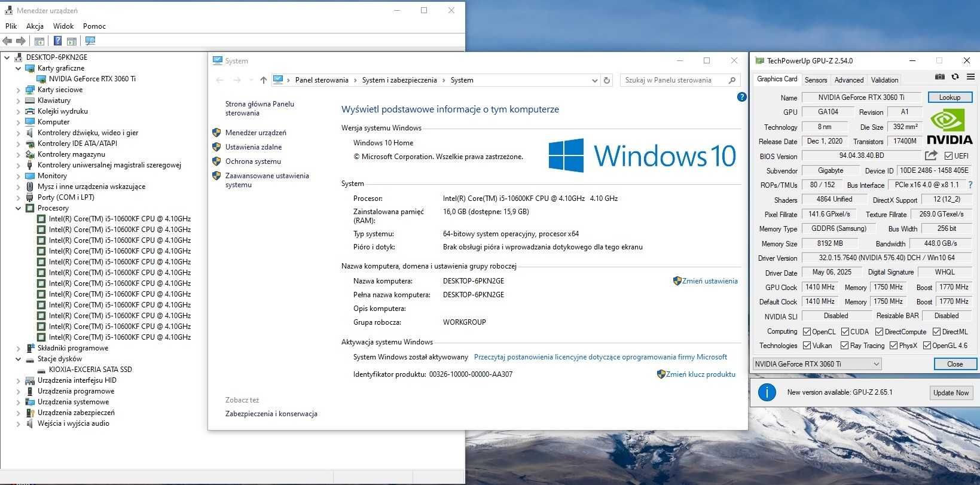
Task: Collapse the Karty graficzne node
Action: 18,68
